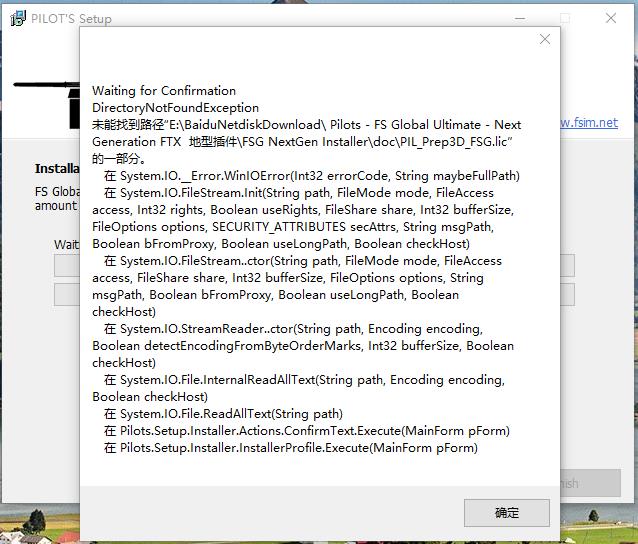Screen dimensions: 638x544
Task: Click the 'Waiting for Confirmation' text line
Action: click(x=164, y=90)
